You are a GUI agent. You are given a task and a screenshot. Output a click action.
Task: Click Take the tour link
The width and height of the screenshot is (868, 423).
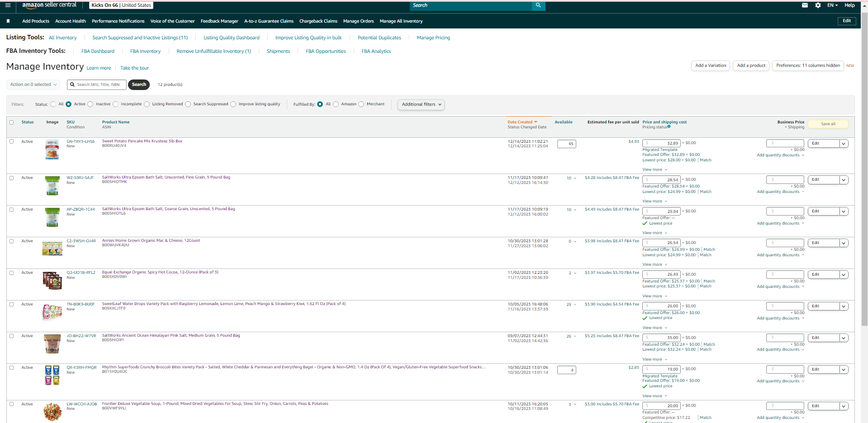[134, 68]
